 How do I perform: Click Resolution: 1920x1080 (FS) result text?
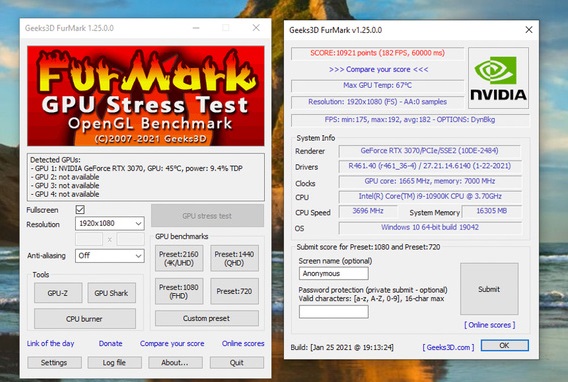click(x=377, y=102)
